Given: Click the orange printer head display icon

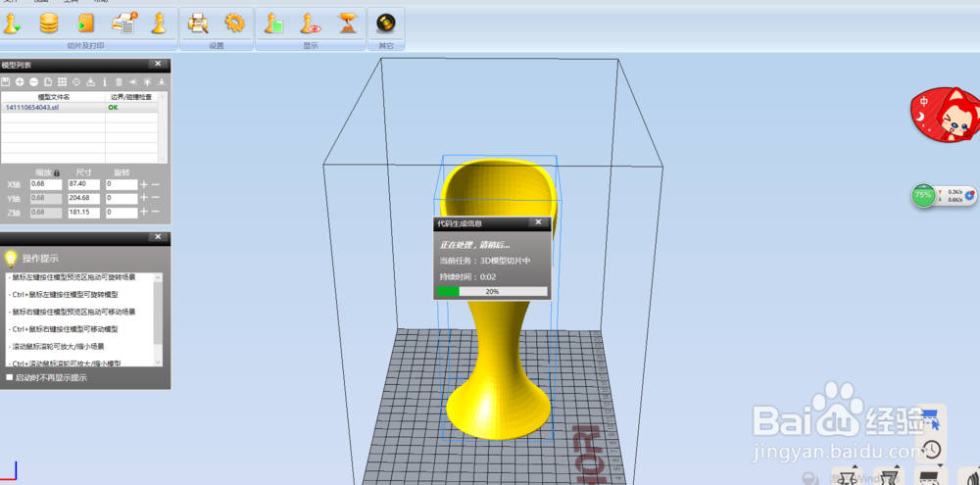Looking at the screenshot, I should (347, 24).
